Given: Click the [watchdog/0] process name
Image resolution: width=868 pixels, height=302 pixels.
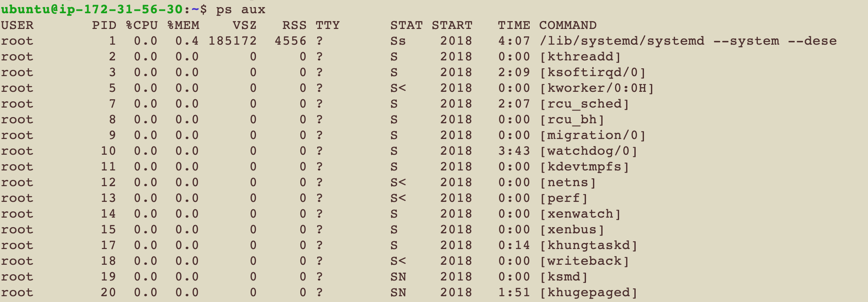Looking at the screenshot, I should click(x=588, y=151).
